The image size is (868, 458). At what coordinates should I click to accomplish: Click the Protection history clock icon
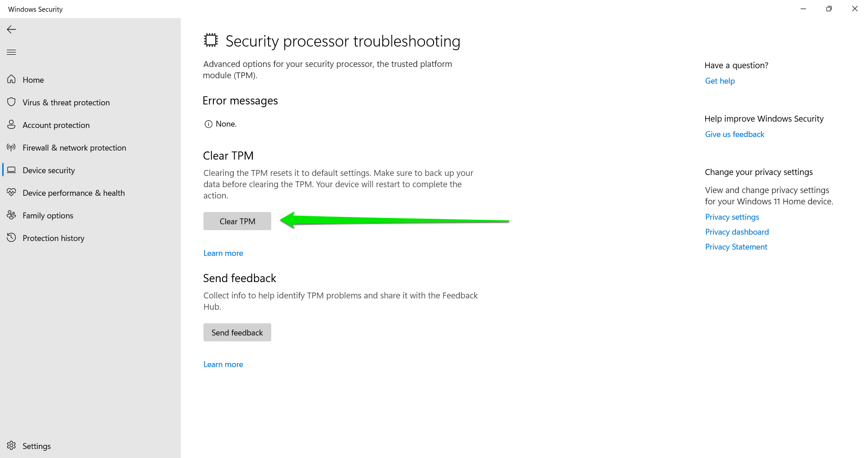11,238
